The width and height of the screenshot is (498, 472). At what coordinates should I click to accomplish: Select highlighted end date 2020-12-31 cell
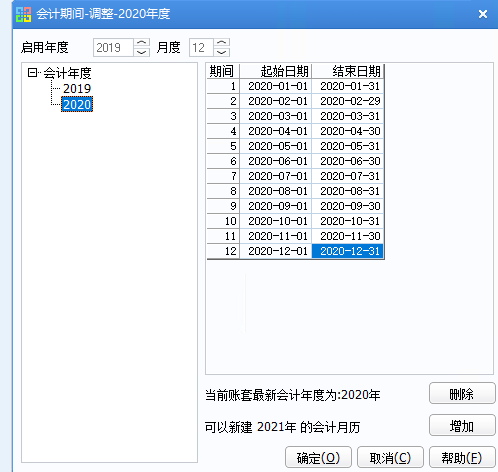click(x=348, y=251)
